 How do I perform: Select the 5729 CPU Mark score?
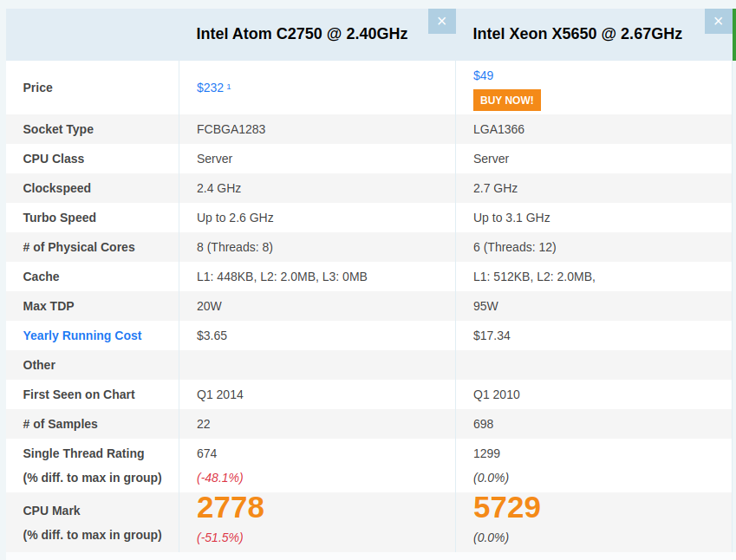tap(507, 507)
